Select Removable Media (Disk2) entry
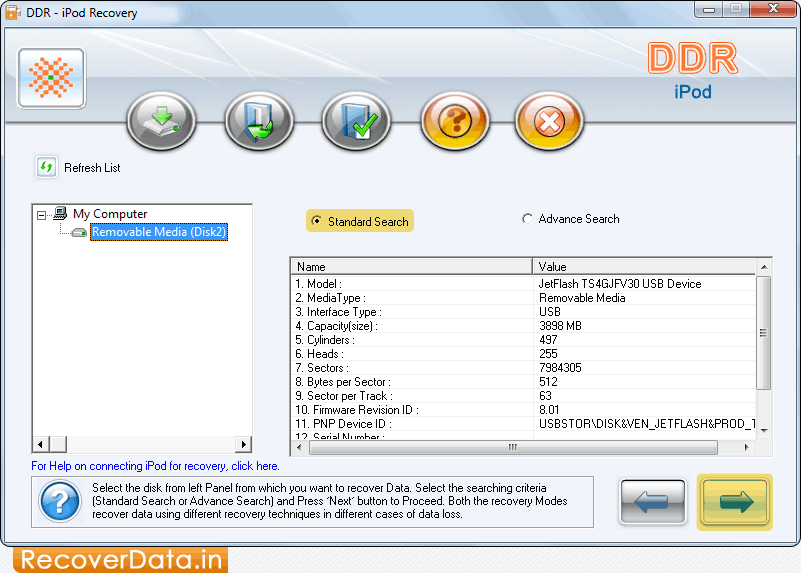 [159, 232]
